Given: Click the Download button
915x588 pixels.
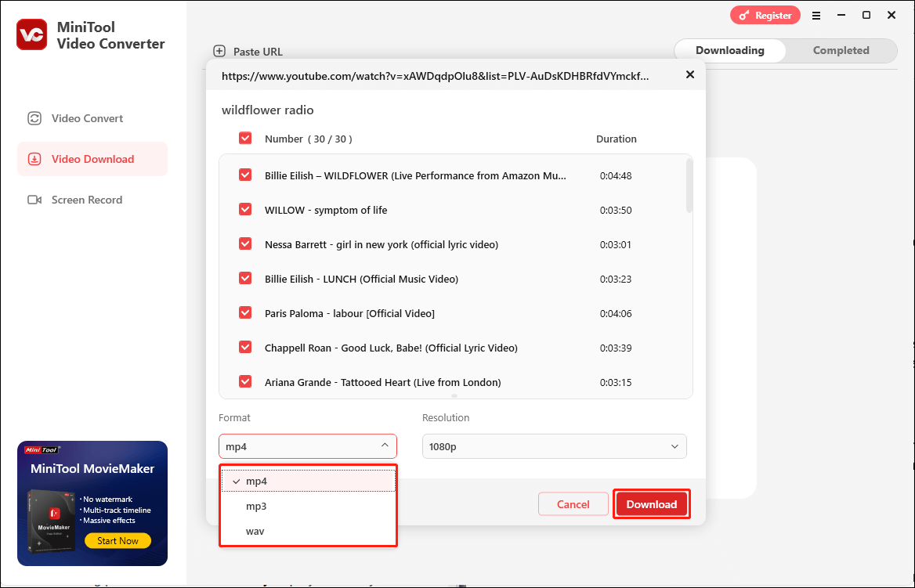Looking at the screenshot, I should click(x=651, y=504).
